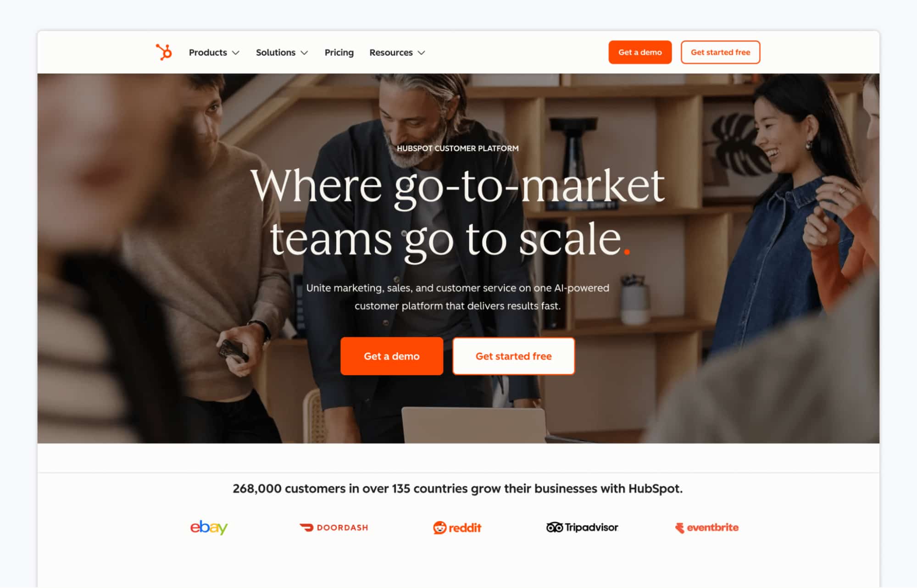The height and width of the screenshot is (588, 917).
Task: Click the hero Get a demo button
Action: pyautogui.click(x=392, y=356)
